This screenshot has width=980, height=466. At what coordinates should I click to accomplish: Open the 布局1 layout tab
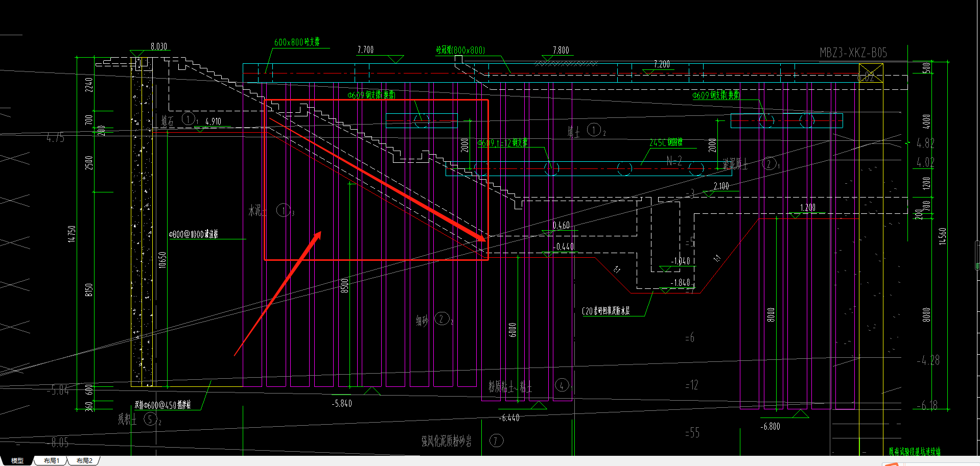(51, 460)
